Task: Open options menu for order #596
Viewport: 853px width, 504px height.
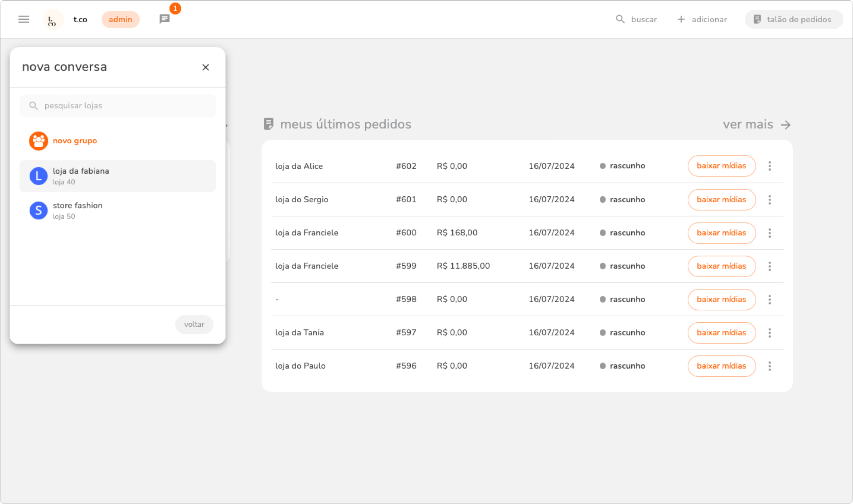Action: click(769, 366)
